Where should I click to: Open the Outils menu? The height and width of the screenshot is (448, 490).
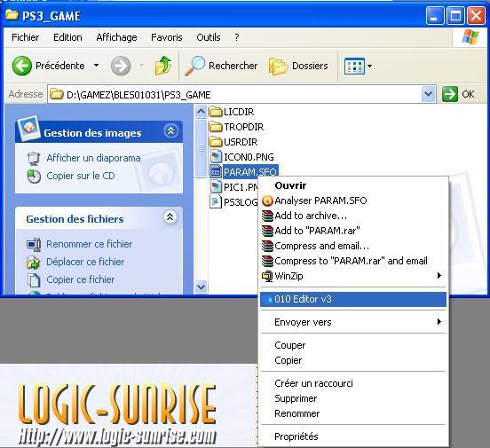(x=209, y=37)
